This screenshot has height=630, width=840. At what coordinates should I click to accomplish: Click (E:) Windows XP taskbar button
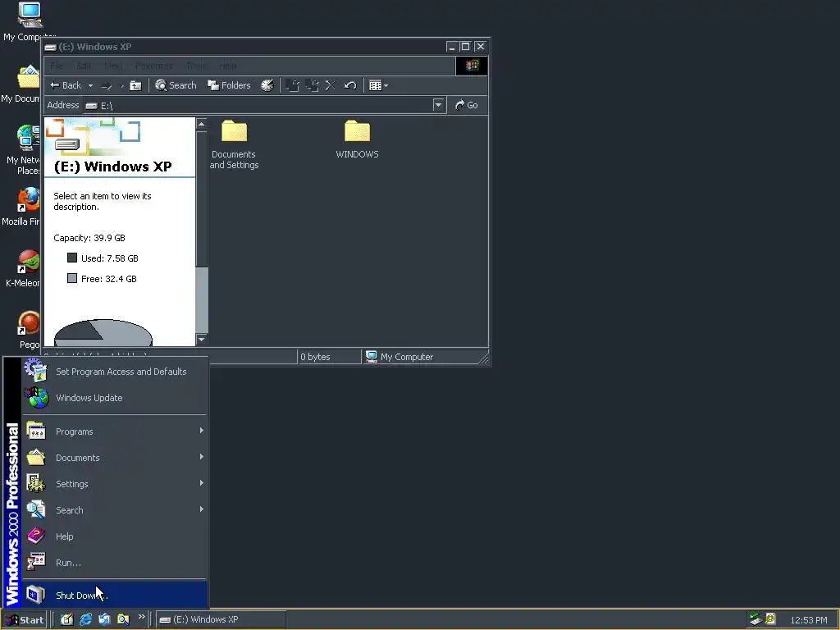pyautogui.click(x=221, y=620)
